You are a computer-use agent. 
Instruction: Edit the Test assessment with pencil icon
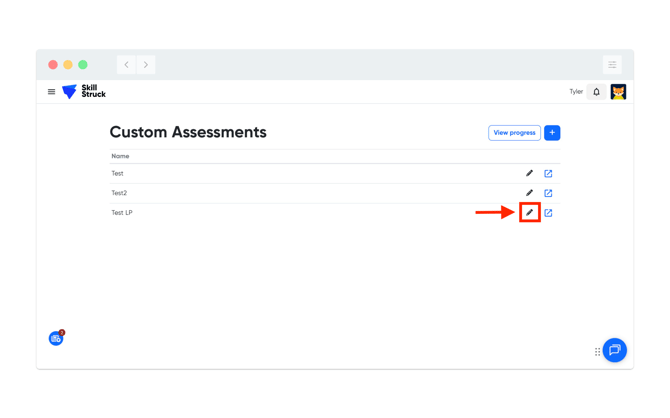pyautogui.click(x=529, y=173)
